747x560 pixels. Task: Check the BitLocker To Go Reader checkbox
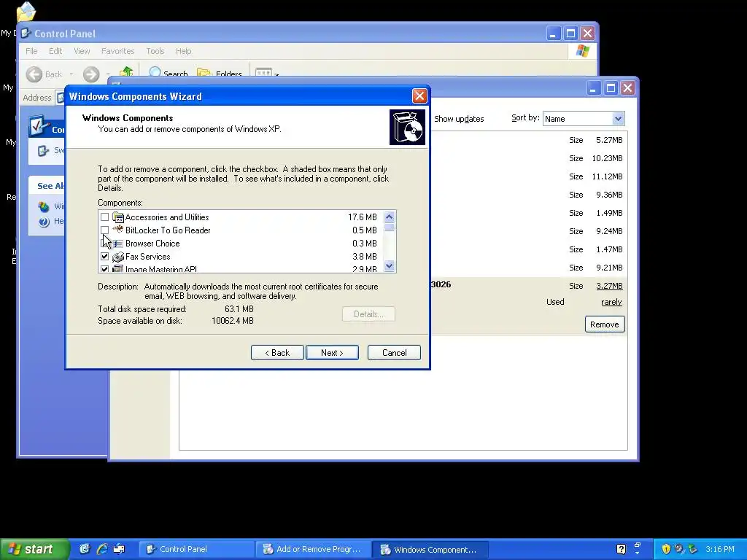[105, 230]
